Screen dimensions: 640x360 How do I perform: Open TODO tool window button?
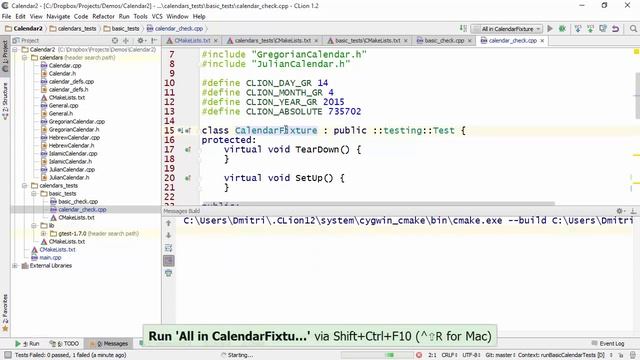[64, 344]
